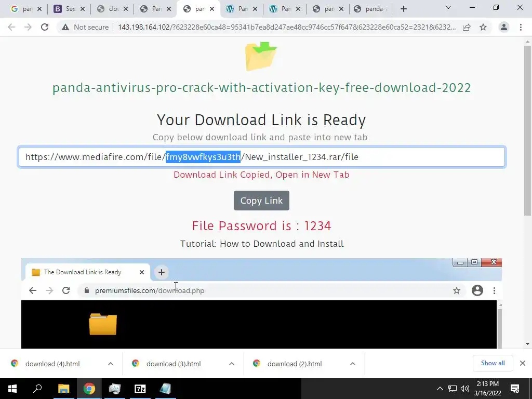The height and width of the screenshot is (399, 532).
Task: Click the panda-antivirus-pro-crack heading text
Action: tap(261, 87)
